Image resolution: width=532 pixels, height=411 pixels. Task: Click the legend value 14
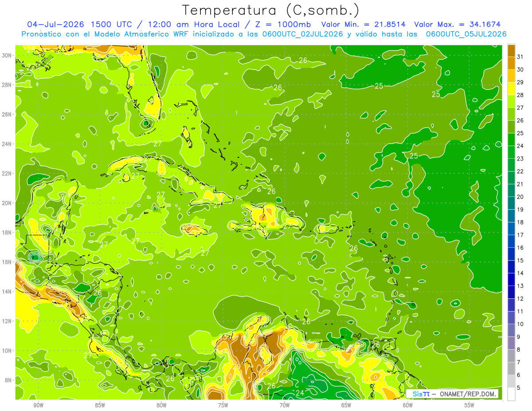pyautogui.click(x=520, y=273)
